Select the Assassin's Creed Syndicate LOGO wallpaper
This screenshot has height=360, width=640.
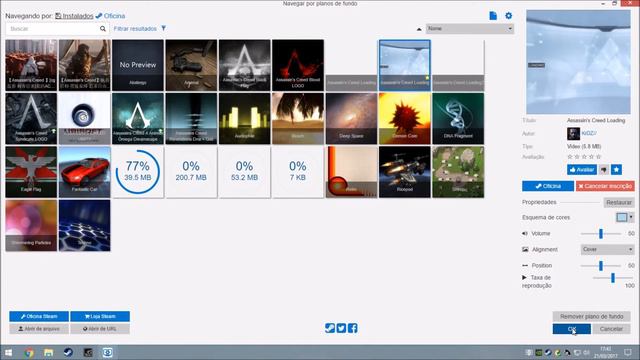tap(31, 118)
